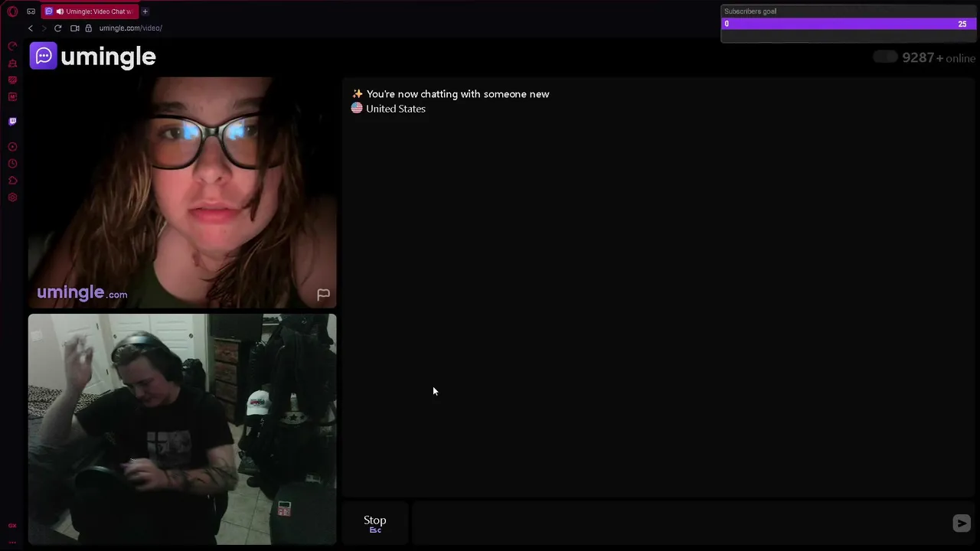Open GX Cleaner sidebar icon
Image resolution: width=980 pixels, height=551 pixels.
pos(12,64)
